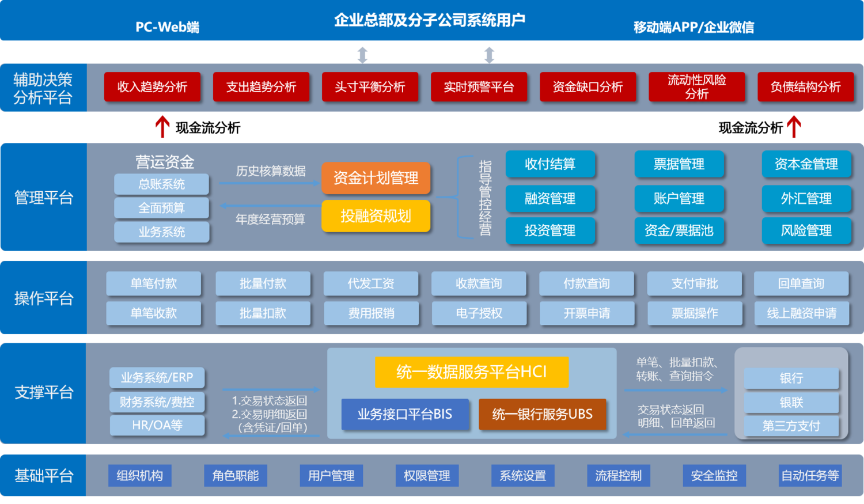Image resolution: width=864 pixels, height=504 pixels.
Task: Select the 投融资规划 yellow box
Action: click(376, 216)
